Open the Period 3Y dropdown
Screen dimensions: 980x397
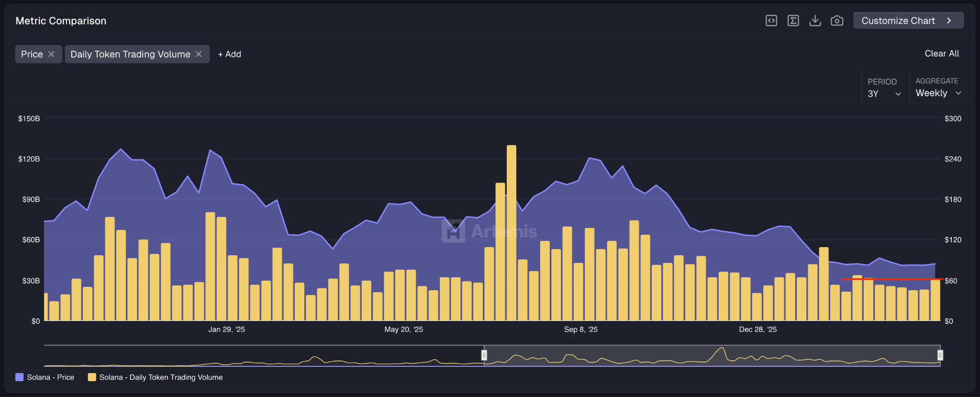click(x=884, y=94)
